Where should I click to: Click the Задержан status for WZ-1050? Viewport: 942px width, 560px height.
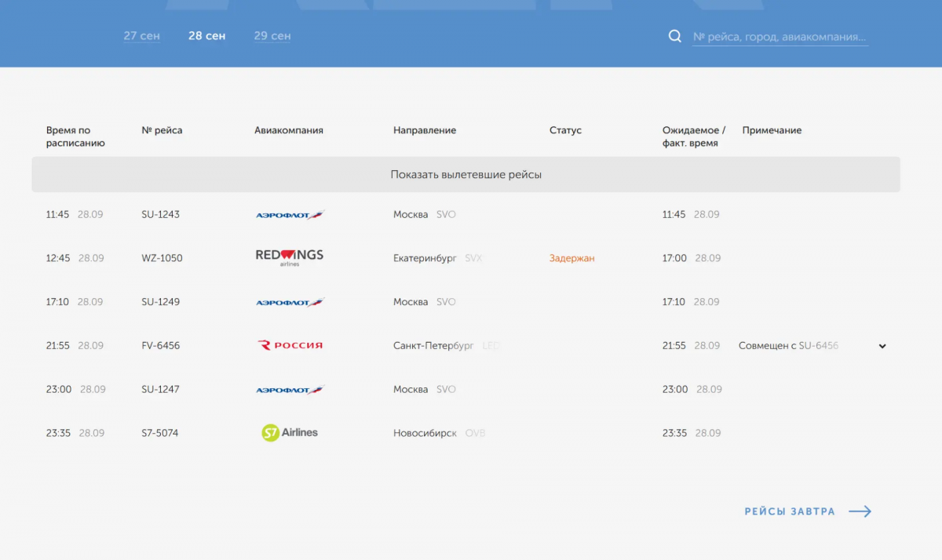coord(571,258)
